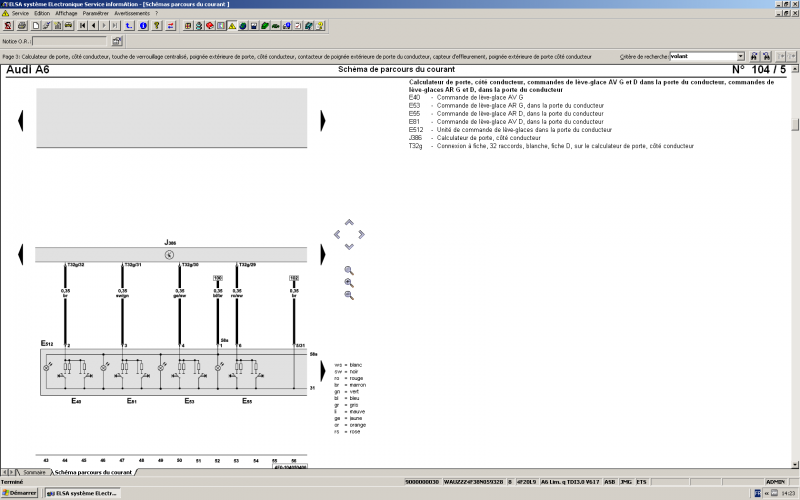This screenshot has width=800, height=500.
Task: Switch to the Sommaire tab
Action: point(34,472)
